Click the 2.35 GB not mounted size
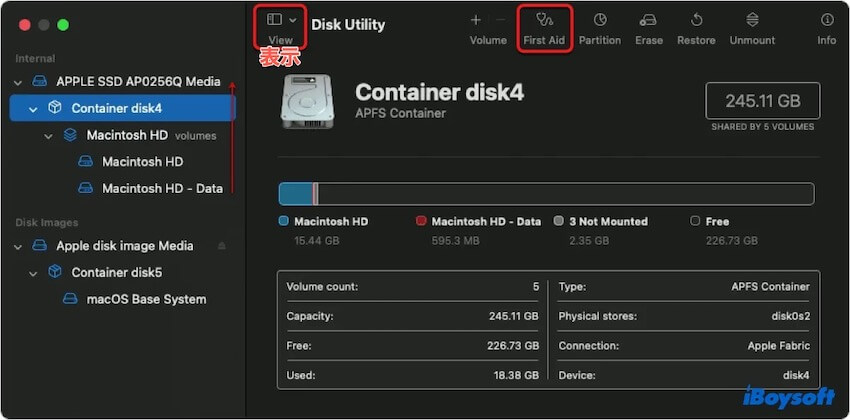This screenshot has height=420, width=850. [589, 241]
